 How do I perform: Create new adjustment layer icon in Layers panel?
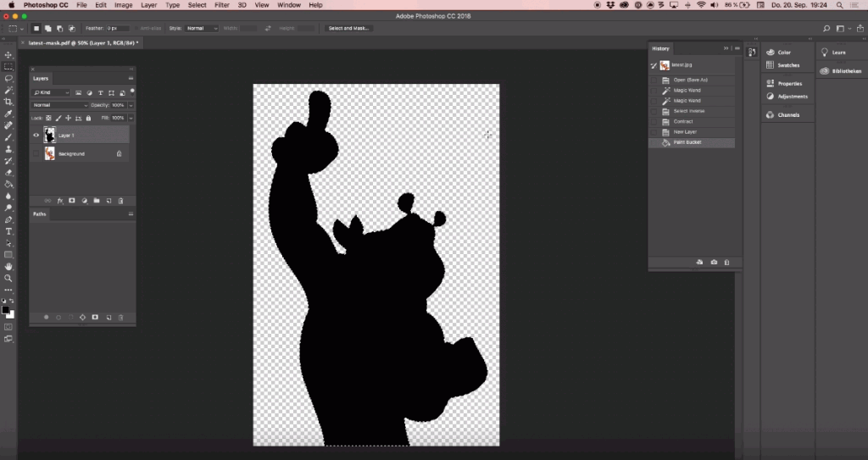point(84,201)
